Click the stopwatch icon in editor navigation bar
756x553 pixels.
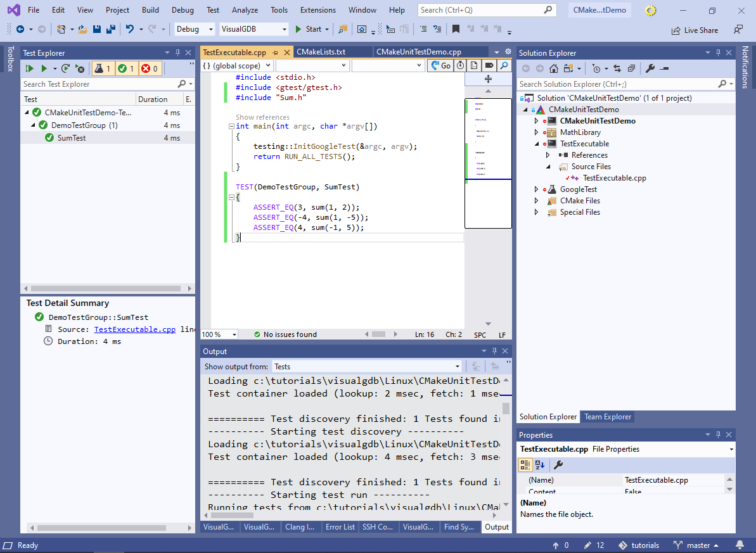tap(461, 66)
